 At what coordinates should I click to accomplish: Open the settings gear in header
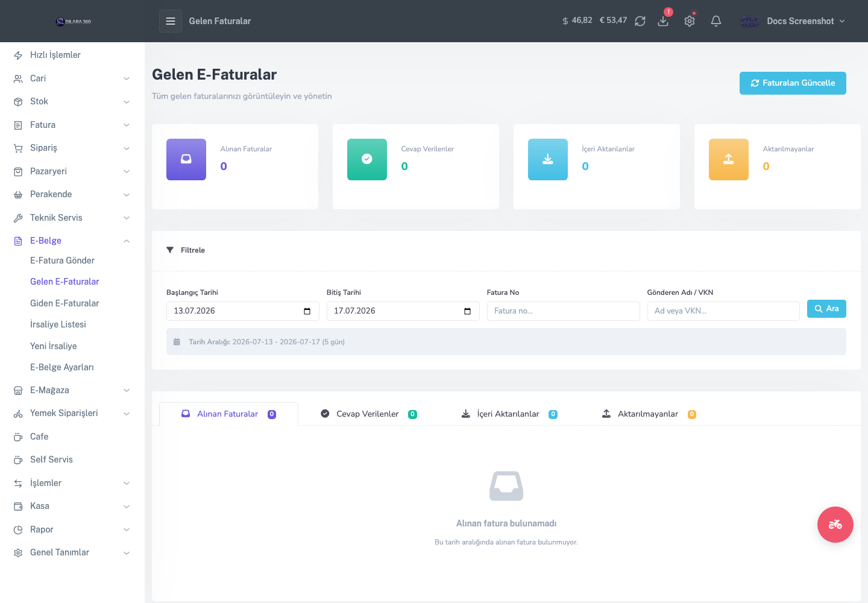pyautogui.click(x=690, y=21)
